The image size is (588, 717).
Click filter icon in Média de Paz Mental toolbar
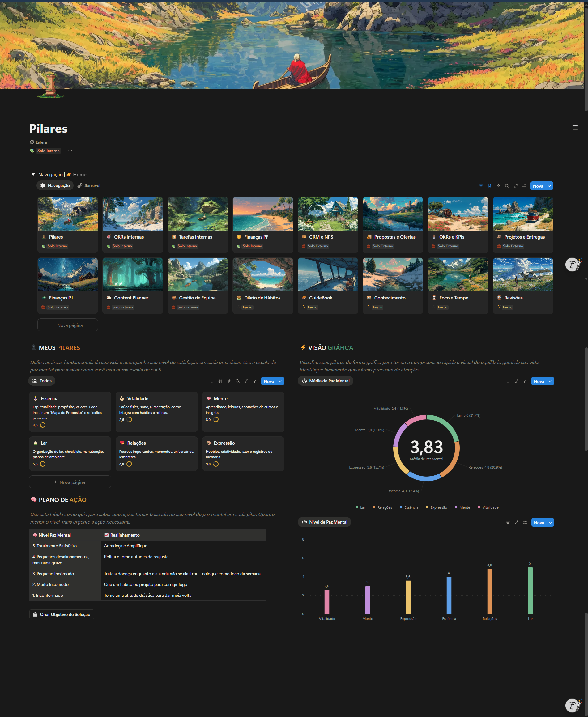[x=507, y=381]
